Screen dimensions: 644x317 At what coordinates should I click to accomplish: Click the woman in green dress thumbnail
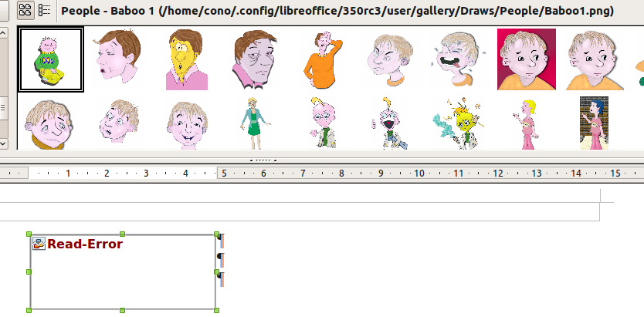coord(254,123)
